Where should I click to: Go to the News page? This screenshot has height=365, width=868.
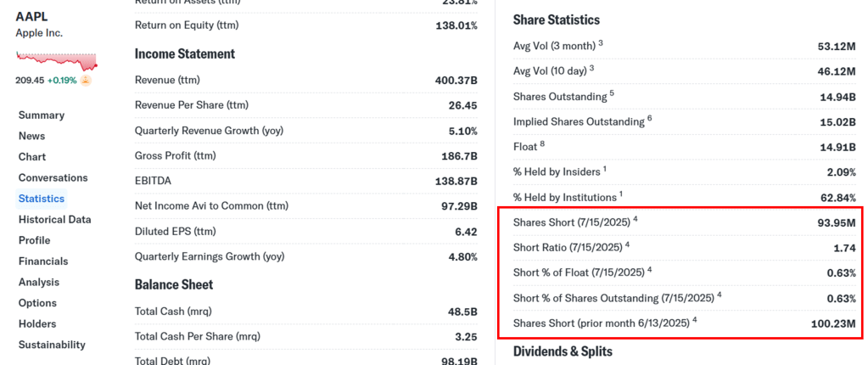click(x=31, y=136)
